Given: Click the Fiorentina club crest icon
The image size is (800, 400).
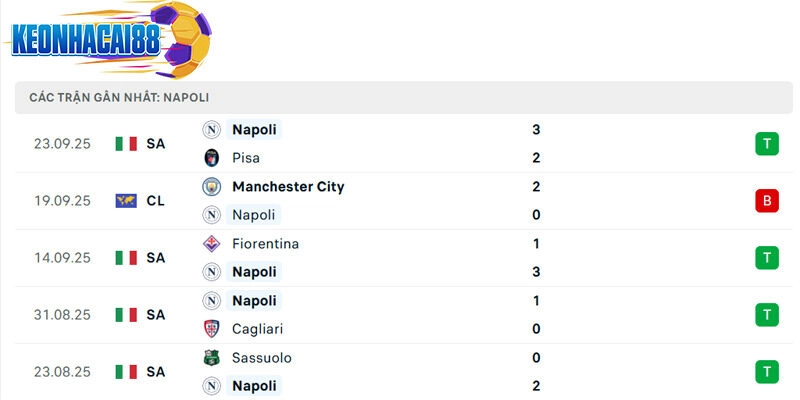Looking at the screenshot, I should point(211,244).
